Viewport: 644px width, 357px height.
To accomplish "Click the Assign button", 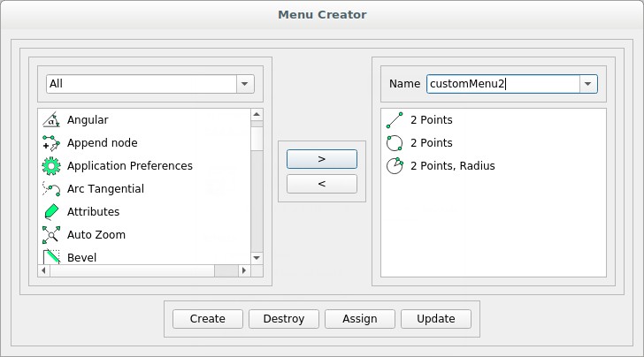I will 360,319.
